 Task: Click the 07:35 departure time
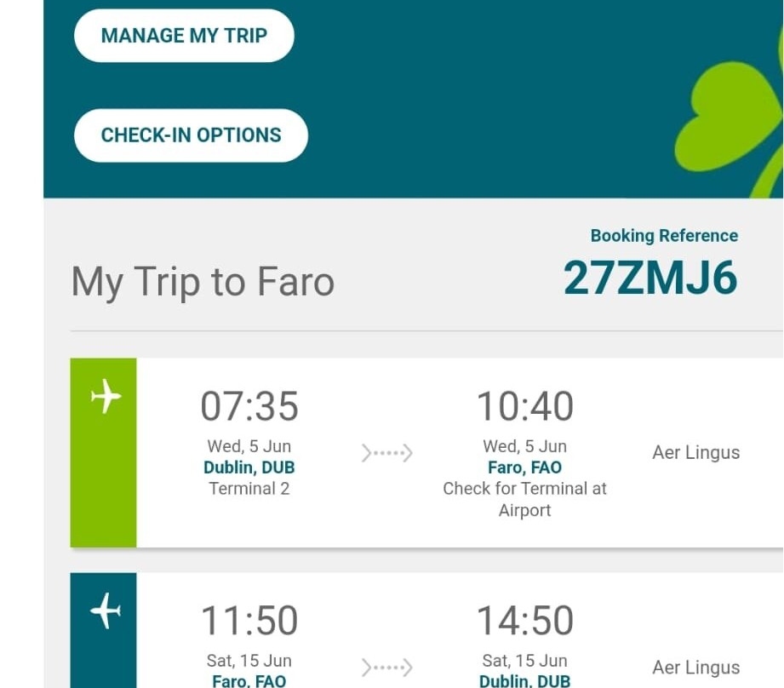coord(249,407)
